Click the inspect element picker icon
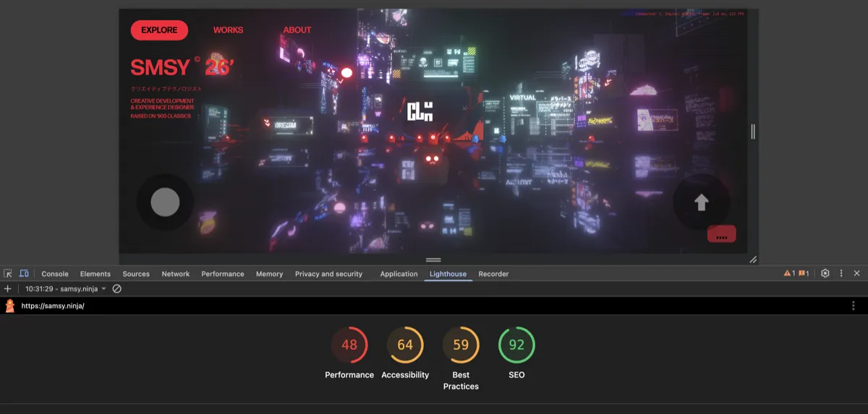Viewport: 868px width, 414px height. point(8,274)
